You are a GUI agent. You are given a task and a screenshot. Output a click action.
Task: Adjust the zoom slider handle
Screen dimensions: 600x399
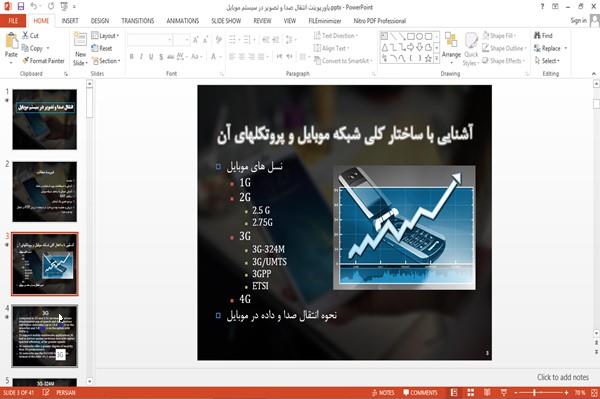tap(534, 393)
